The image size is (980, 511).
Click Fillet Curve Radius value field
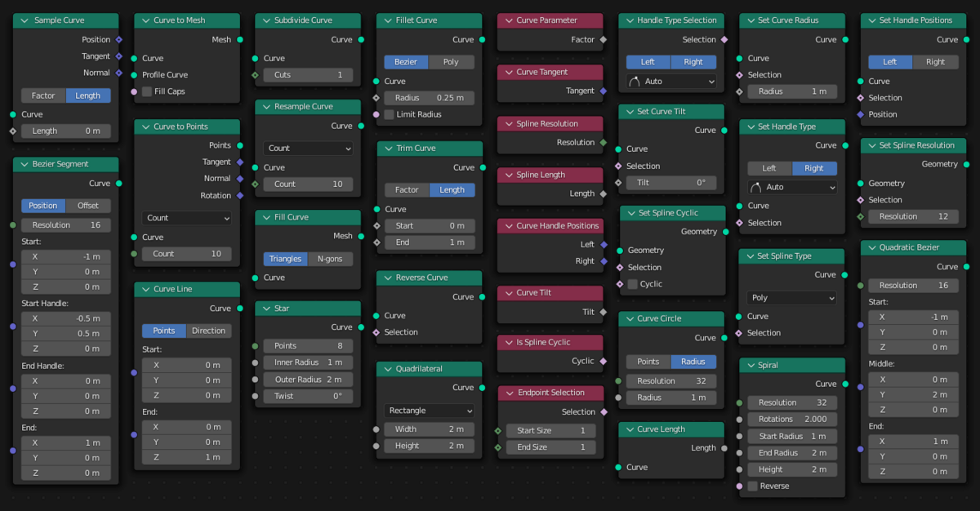[x=430, y=98]
